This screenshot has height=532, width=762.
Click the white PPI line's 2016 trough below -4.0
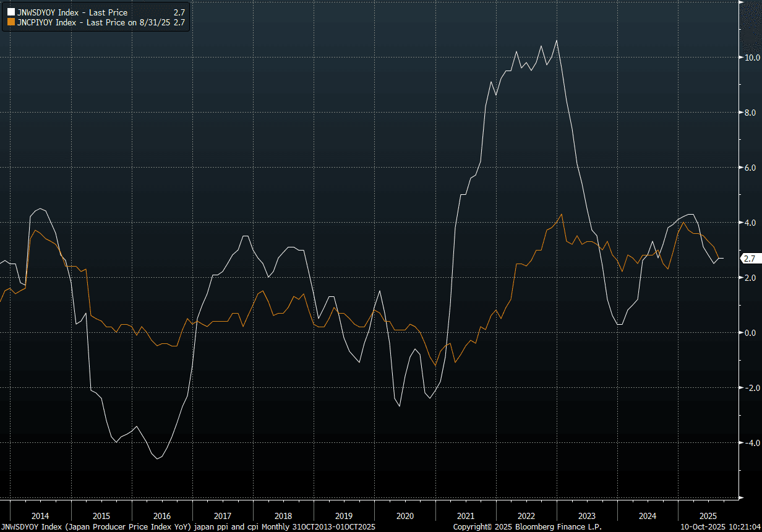(x=158, y=458)
